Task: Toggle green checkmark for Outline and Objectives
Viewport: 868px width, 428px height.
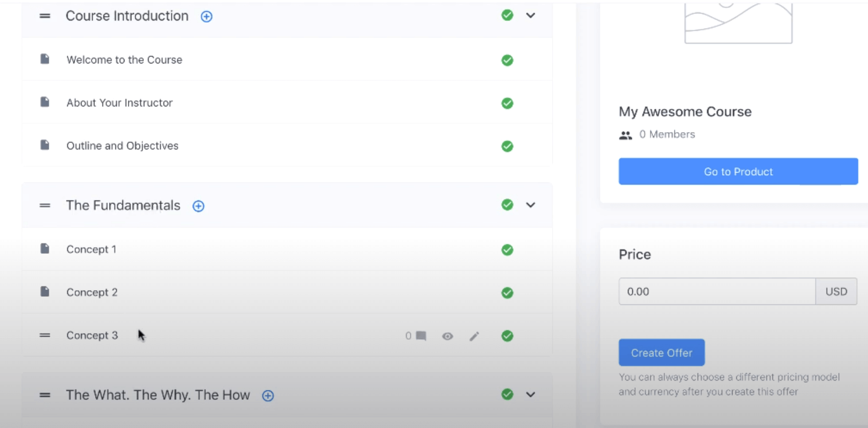Action: tap(507, 146)
